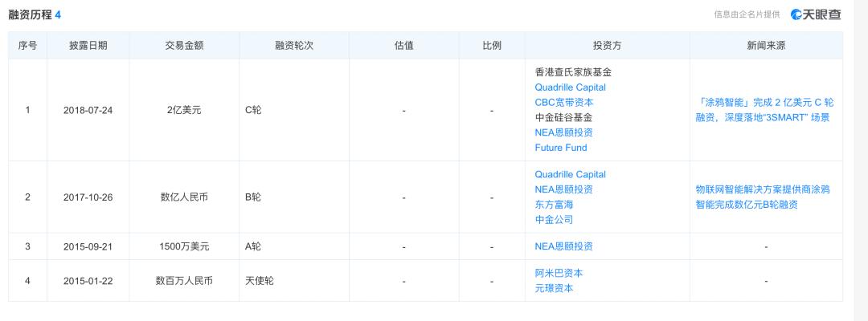The width and height of the screenshot is (868, 321).
Task: Open the Future Fund investor link
Action: pyautogui.click(x=560, y=148)
